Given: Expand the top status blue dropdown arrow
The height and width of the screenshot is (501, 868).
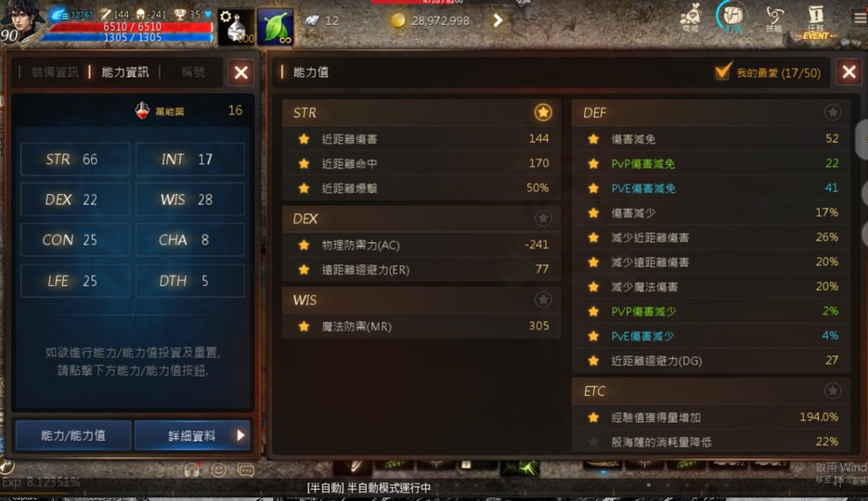Looking at the screenshot, I should click(208, 14).
